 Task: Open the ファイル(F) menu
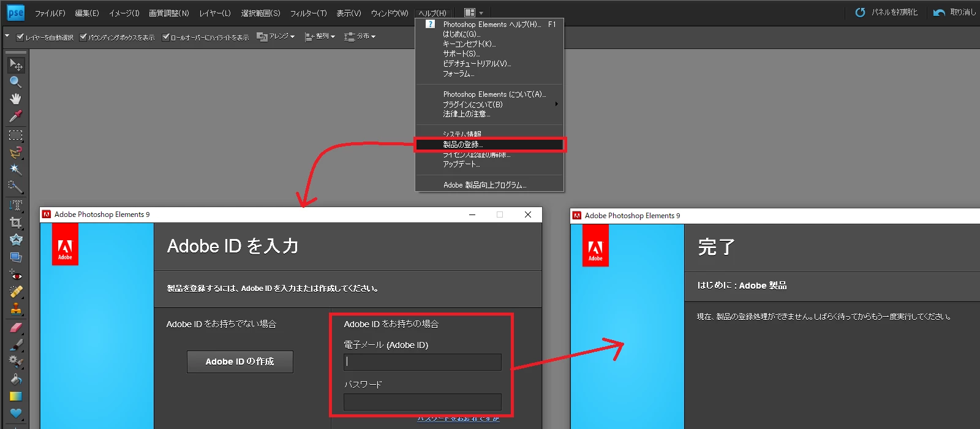point(50,13)
